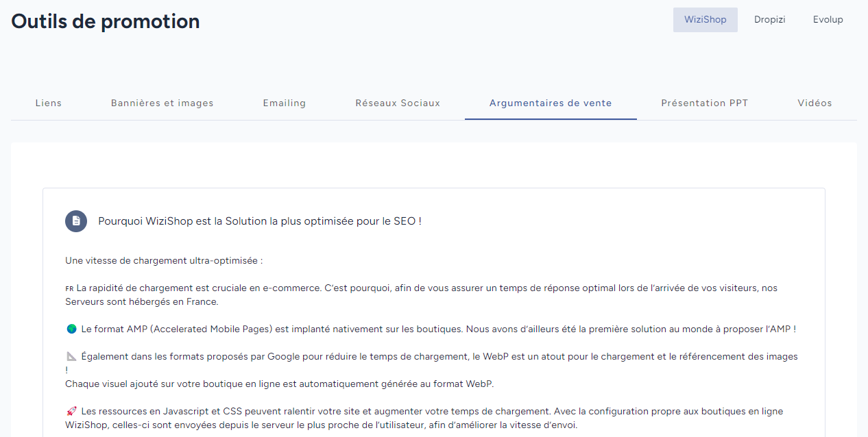Open the Présentation PPT tab

tap(705, 103)
